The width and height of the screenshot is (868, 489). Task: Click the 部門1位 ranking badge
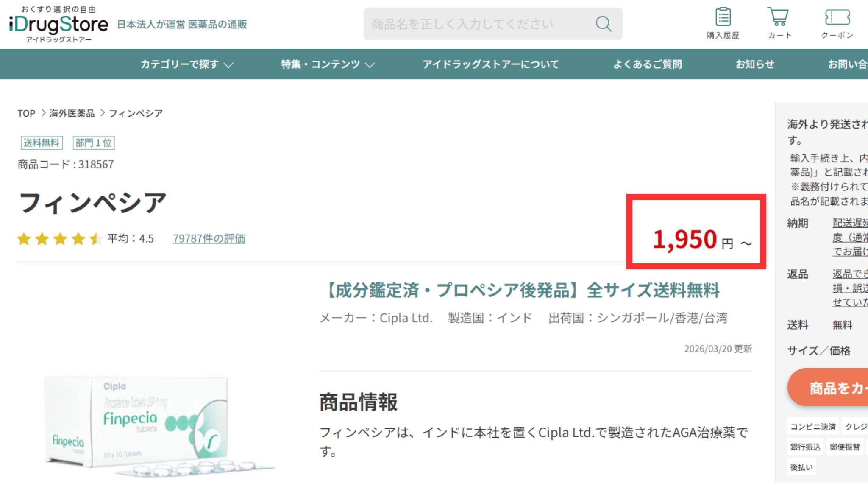point(94,143)
